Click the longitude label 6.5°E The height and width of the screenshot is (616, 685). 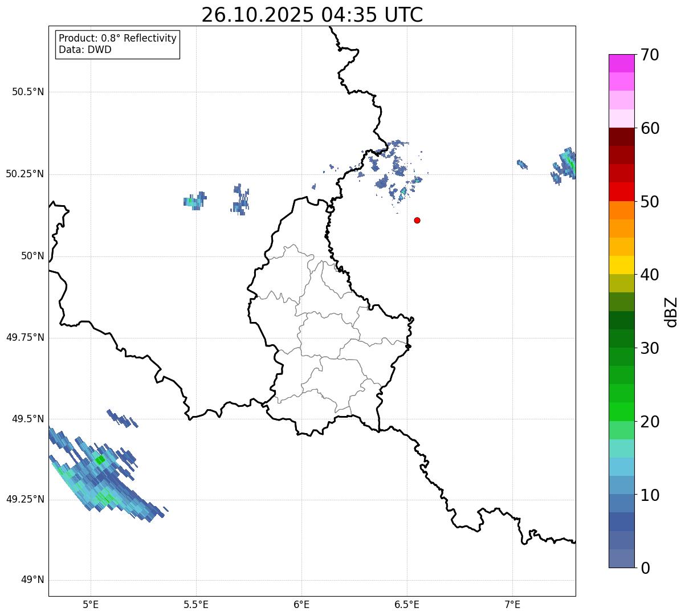407,604
